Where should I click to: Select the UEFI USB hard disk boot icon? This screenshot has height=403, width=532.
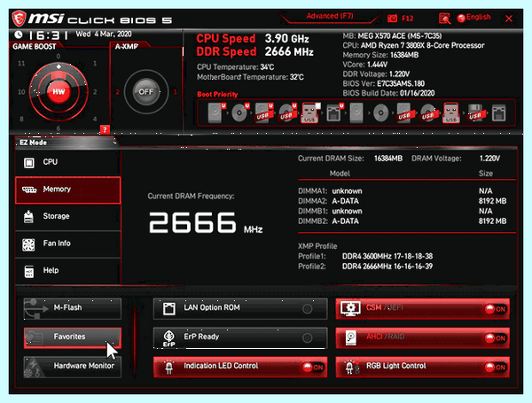(263, 112)
